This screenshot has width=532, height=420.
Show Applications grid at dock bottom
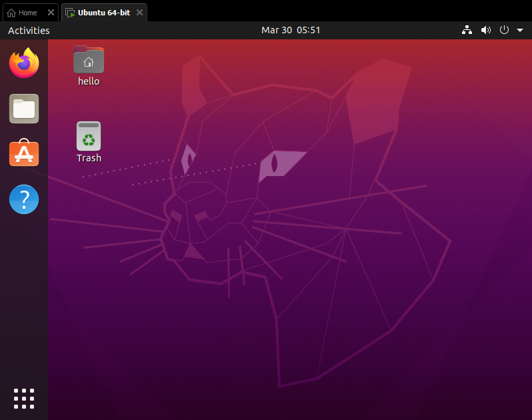click(x=24, y=399)
